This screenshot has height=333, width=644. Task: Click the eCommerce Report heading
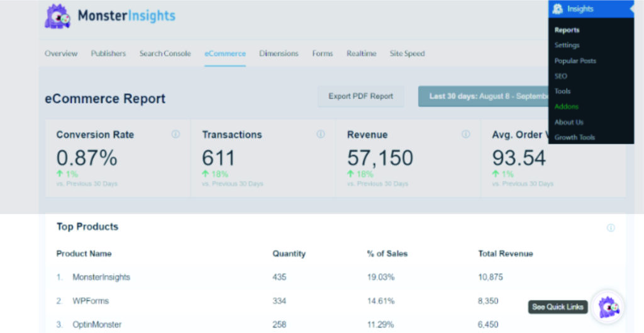click(x=105, y=99)
